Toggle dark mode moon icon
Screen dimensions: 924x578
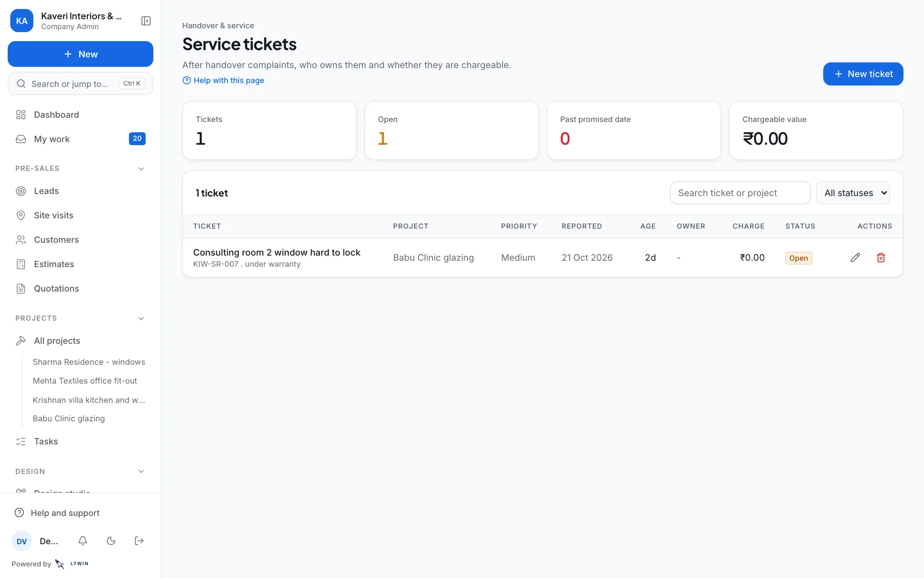coord(111,541)
